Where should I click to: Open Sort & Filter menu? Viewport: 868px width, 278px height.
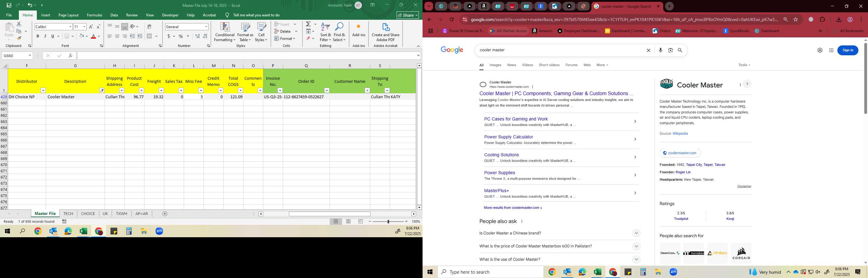point(325,32)
